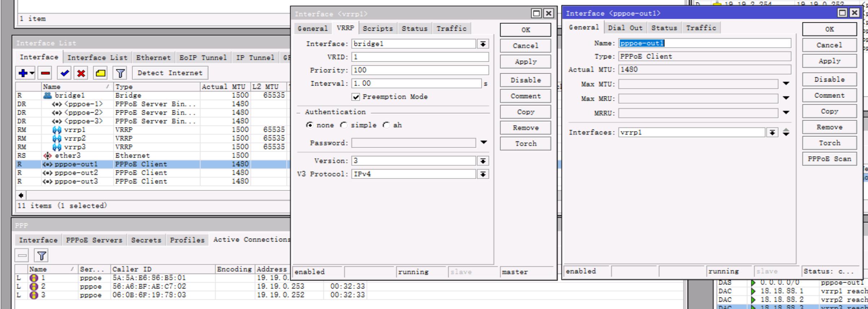Click the vrrp3 interface icon in list
868x309 pixels.
(57, 147)
